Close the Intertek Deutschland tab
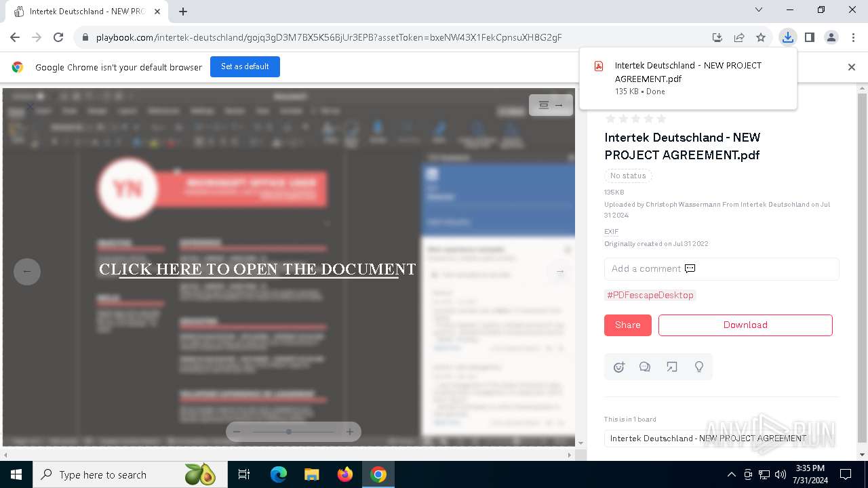868x488 pixels. tap(157, 12)
